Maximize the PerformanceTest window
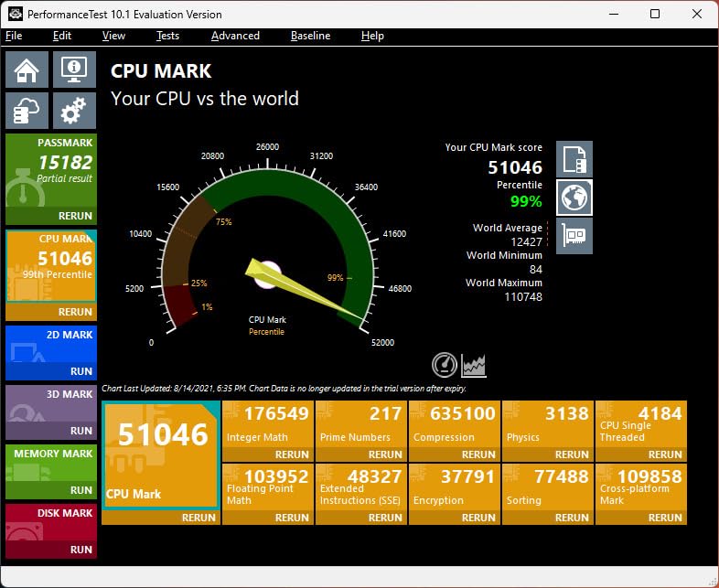Image resolution: width=719 pixels, height=588 pixels. (655, 14)
